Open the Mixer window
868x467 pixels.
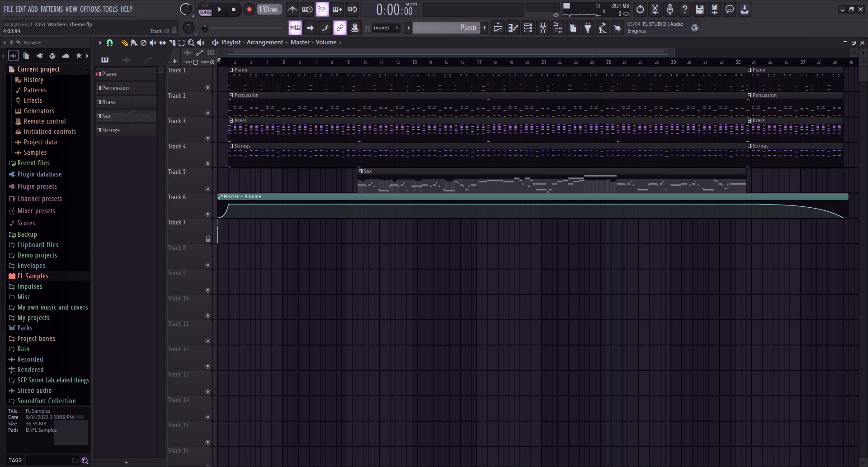click(x=543, y=28)
